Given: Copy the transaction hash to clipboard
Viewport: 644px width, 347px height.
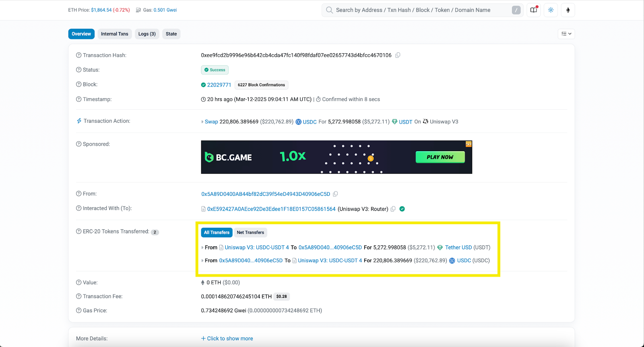Looking at the screenshot, I should click(398, 55).
